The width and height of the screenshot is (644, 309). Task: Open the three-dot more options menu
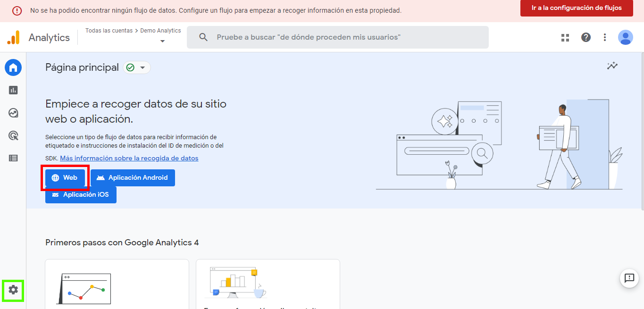(x=605, y=37)
